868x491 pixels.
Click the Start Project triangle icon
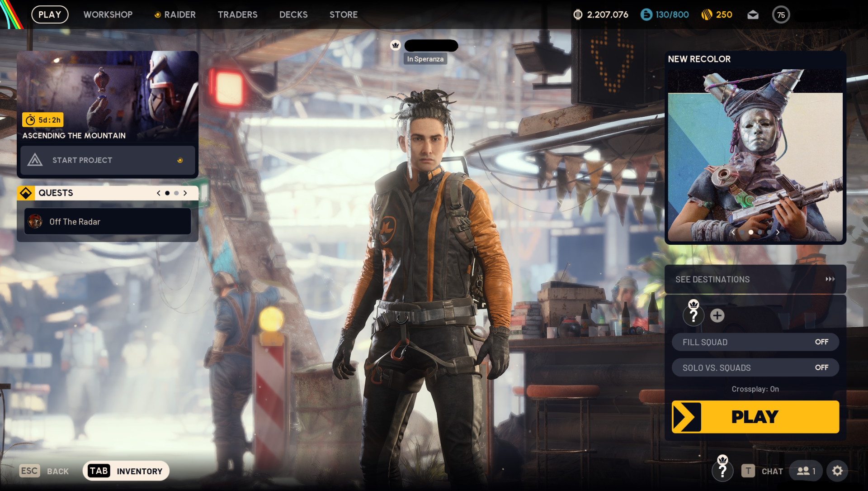pyautogui.click(x=35, y=160)
